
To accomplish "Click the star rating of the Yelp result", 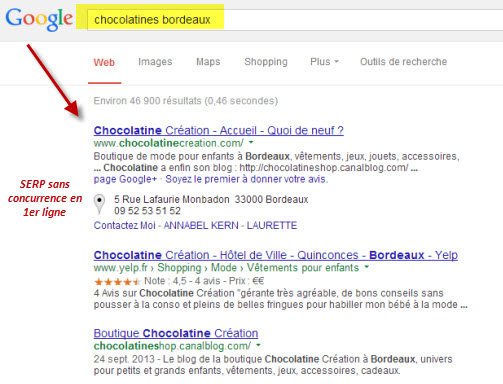I will [117, 282].
